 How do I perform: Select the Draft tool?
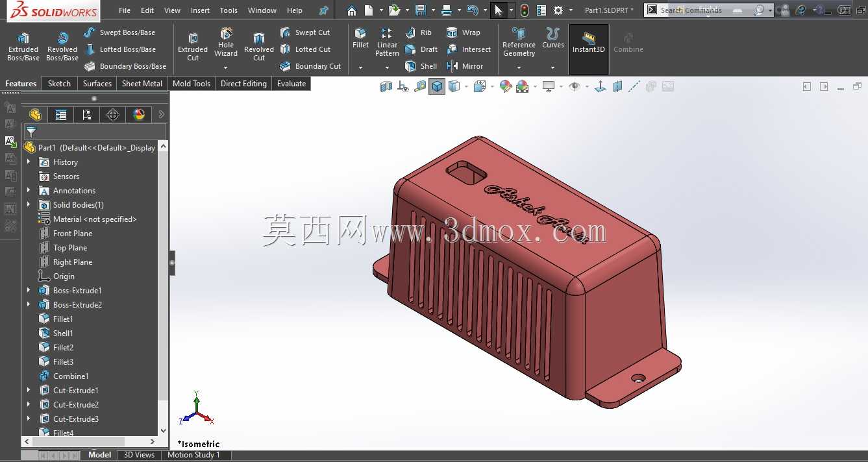[421, 49]
